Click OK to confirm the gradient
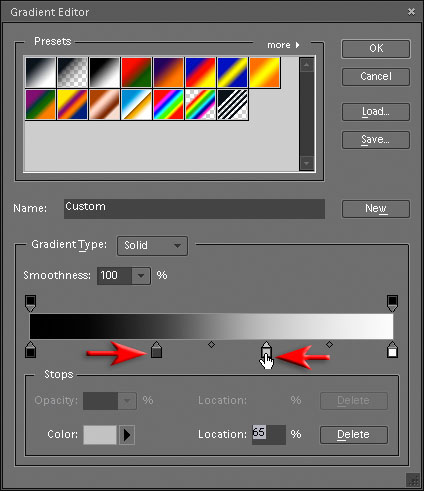The height and width of the screenshot is (491, 424). (x=376, y=49)
